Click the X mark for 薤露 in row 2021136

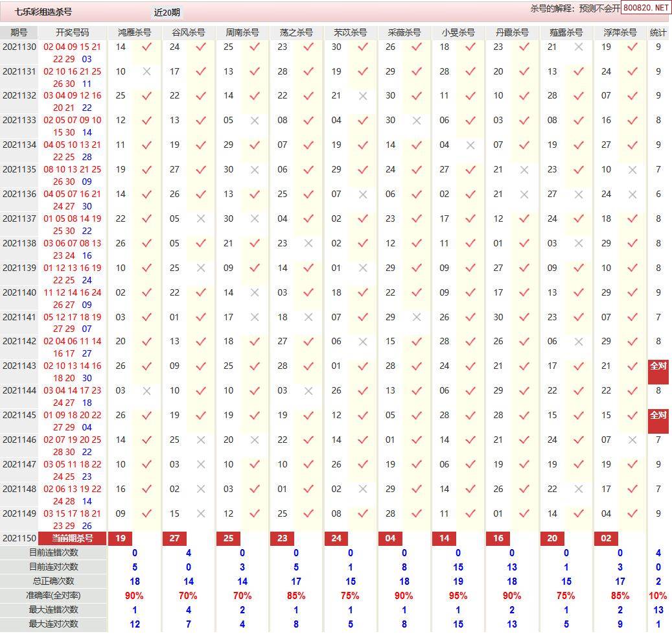click(579, 194)
